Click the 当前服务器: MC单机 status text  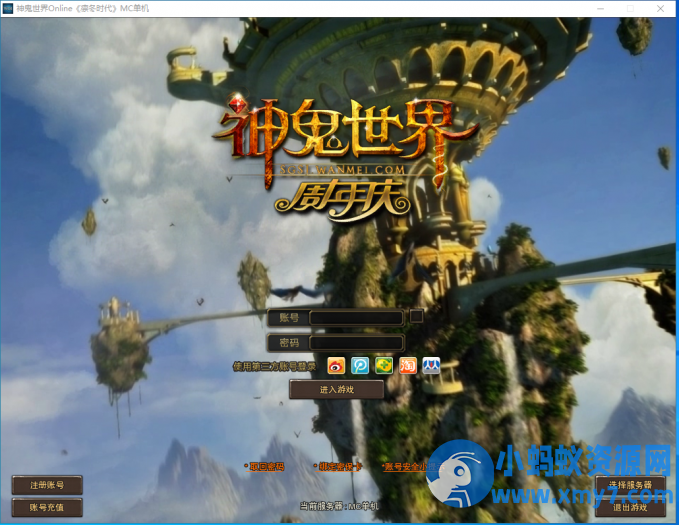(x=340, y=506)
